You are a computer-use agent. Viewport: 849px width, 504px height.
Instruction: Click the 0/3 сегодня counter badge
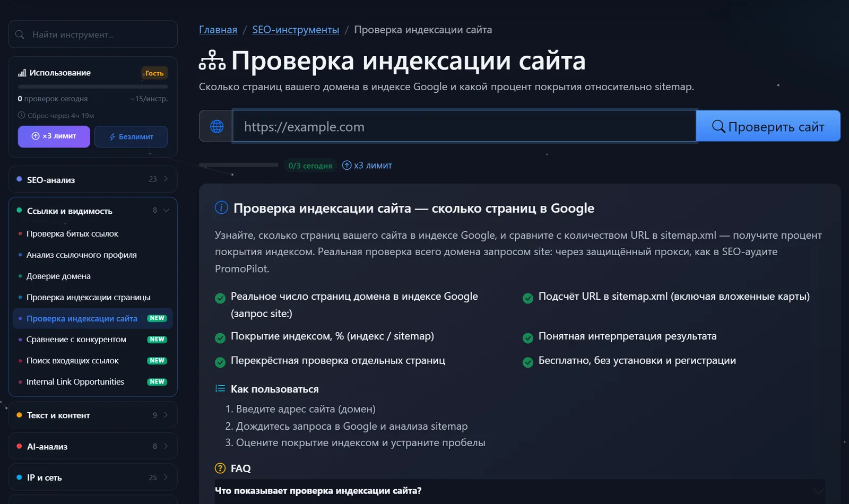[310, 166]
